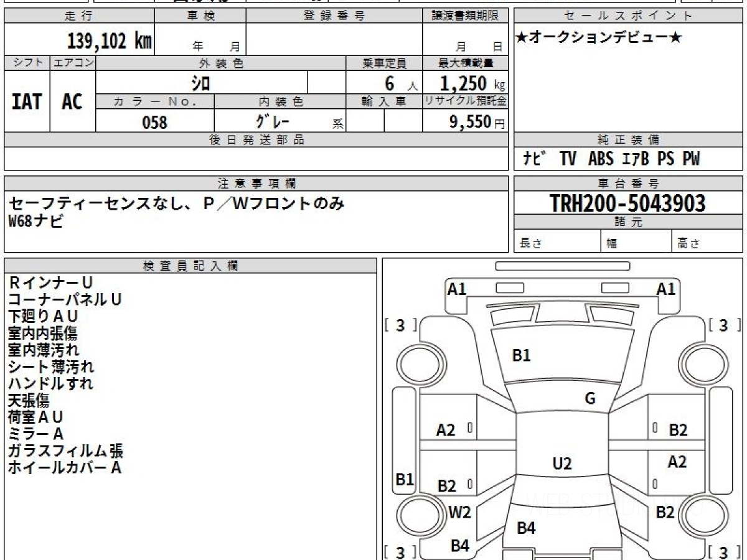Select the inspector note コーナーパネルU
The width and height of the screenshot is (747, 560).
[x=65, y=299]
